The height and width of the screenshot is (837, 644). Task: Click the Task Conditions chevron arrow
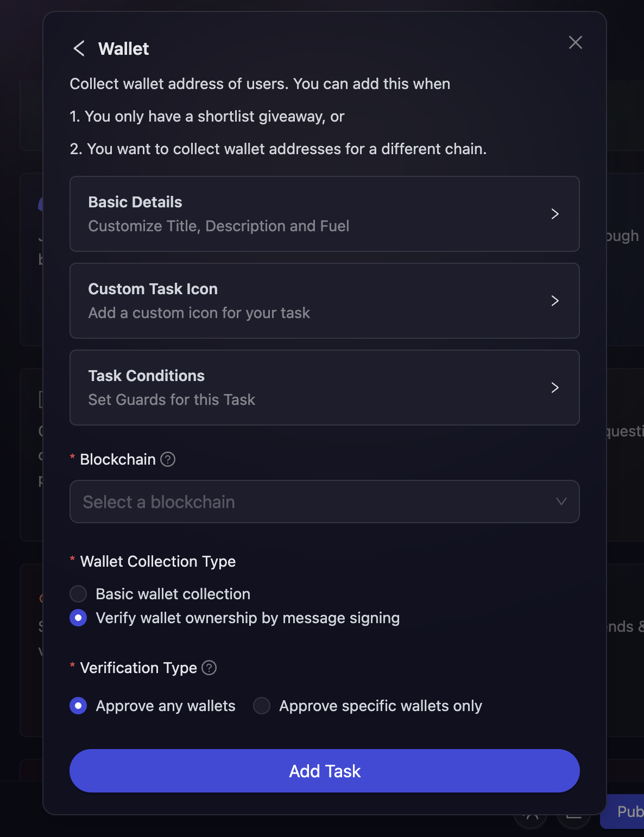pyautogui.click(x=555, y=388)
